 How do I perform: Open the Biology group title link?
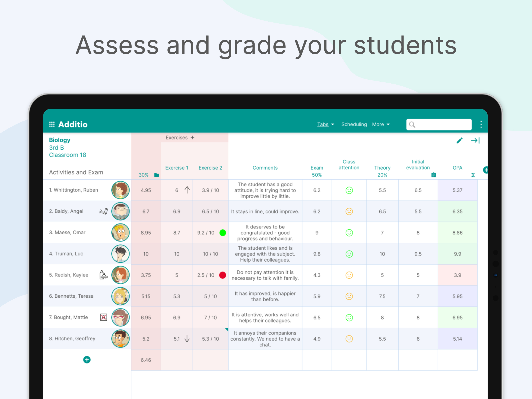coord(60,140)
